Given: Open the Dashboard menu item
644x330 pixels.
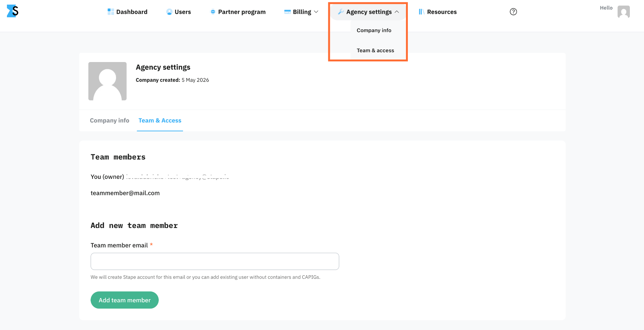Looking at the screenshot, I should click(x=128, y=12).
